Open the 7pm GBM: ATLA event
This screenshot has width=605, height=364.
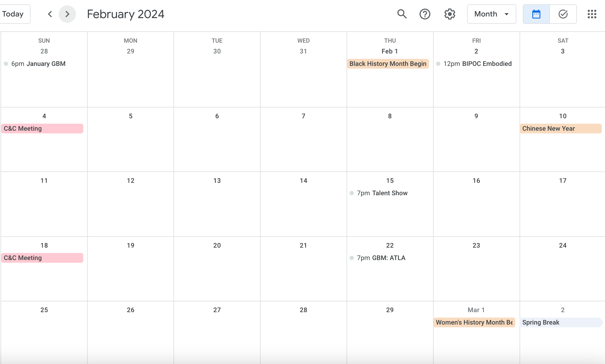(381, 258)
